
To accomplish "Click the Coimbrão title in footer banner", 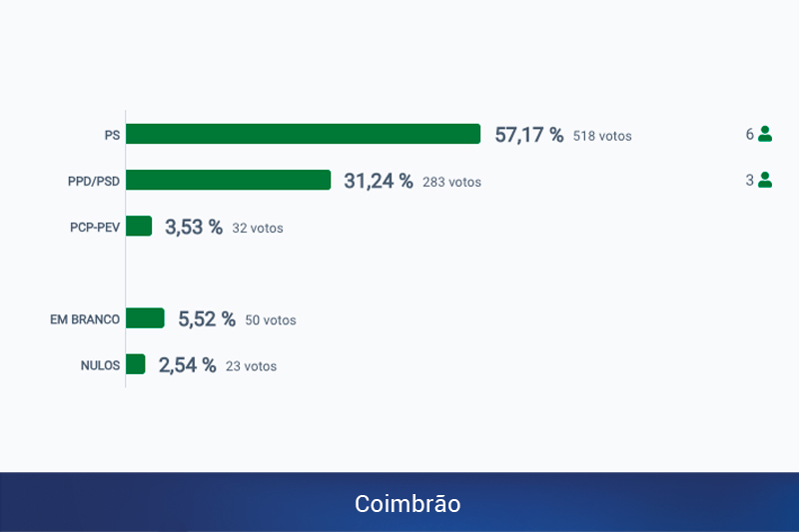I will [x=407, y=504].
